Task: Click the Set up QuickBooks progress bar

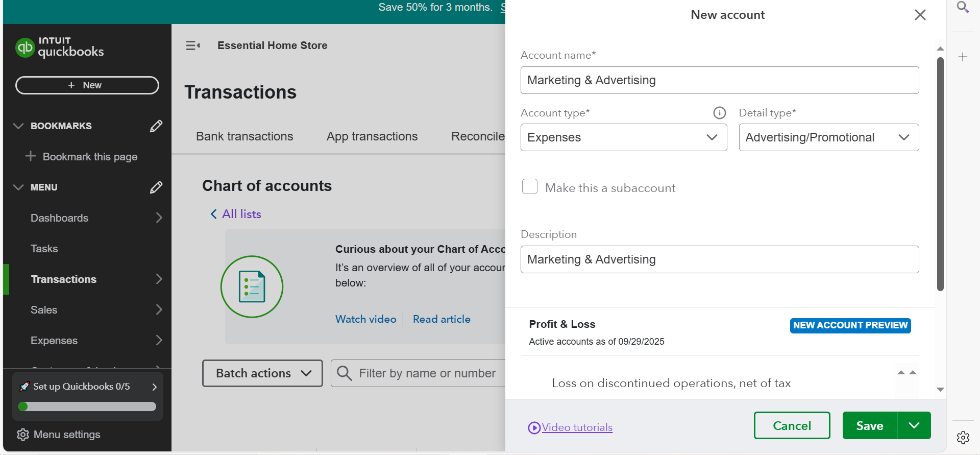Action: [87, 406]
